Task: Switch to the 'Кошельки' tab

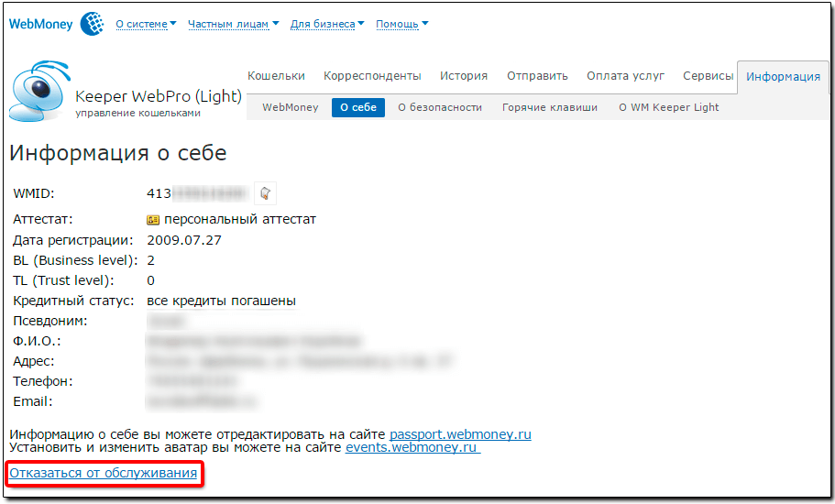Action: point(276,75)
